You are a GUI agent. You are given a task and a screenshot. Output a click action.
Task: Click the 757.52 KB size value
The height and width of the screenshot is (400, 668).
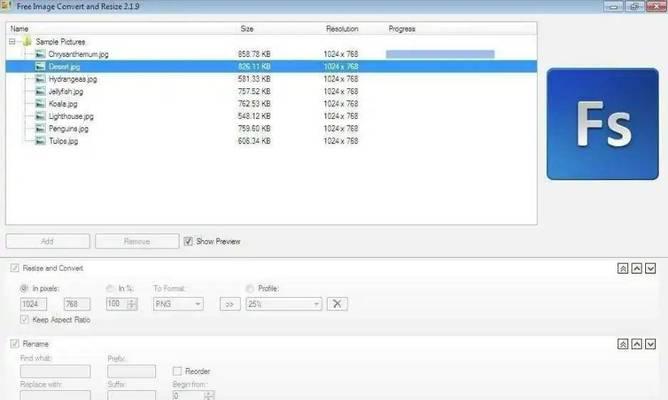tap(254, 91)
